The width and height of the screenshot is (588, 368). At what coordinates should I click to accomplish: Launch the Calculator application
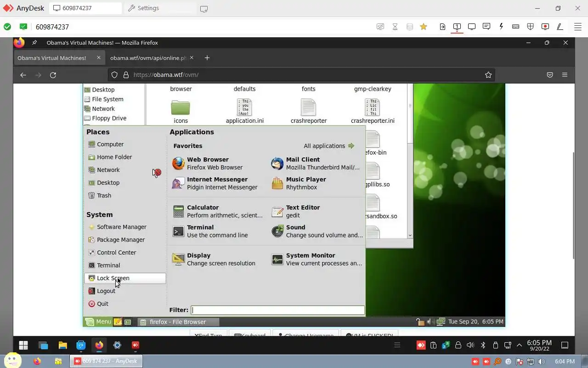(x=218, y=211)
